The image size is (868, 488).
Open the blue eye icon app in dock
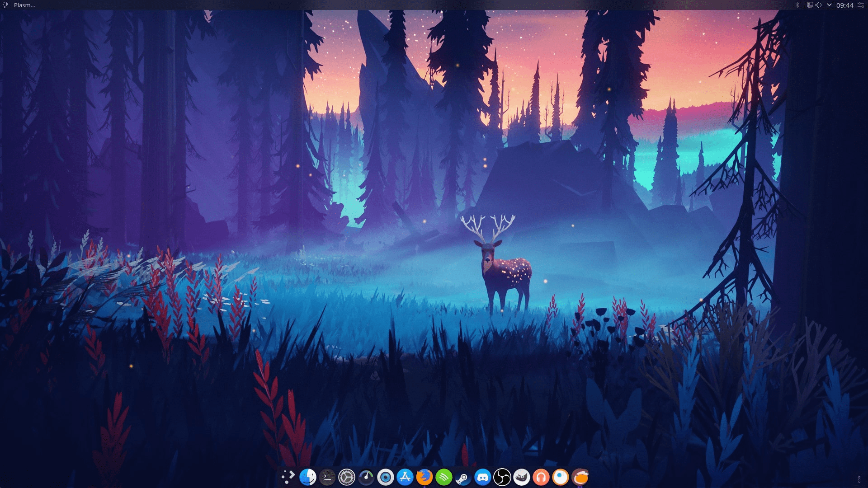click(386, 477)
